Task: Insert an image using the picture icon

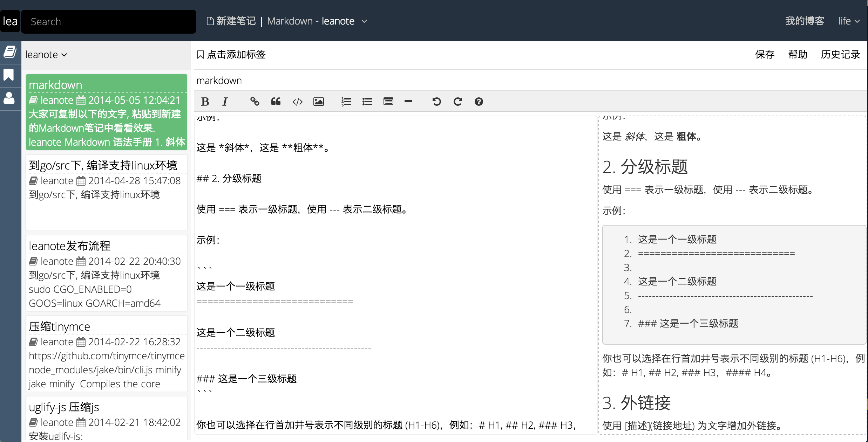Action: click(318, 102)
